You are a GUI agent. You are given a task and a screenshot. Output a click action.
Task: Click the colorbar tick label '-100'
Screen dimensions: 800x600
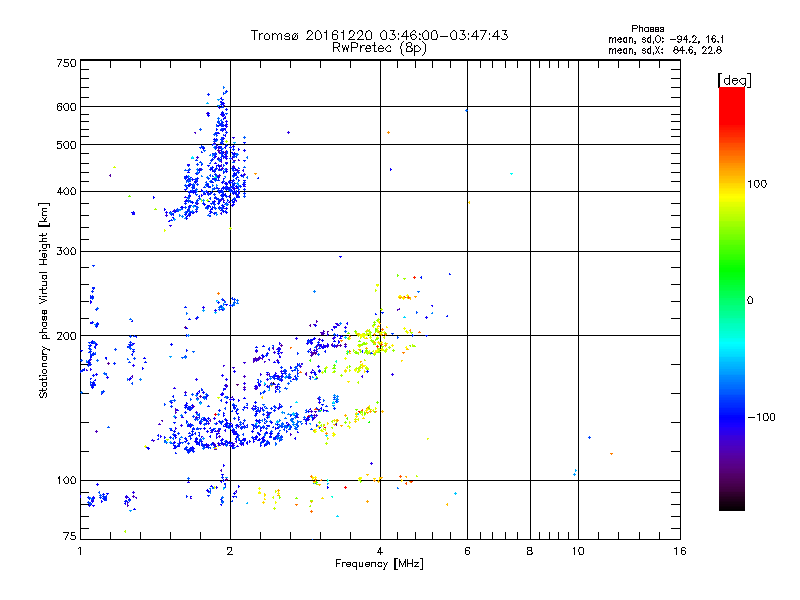pos(762,417)
